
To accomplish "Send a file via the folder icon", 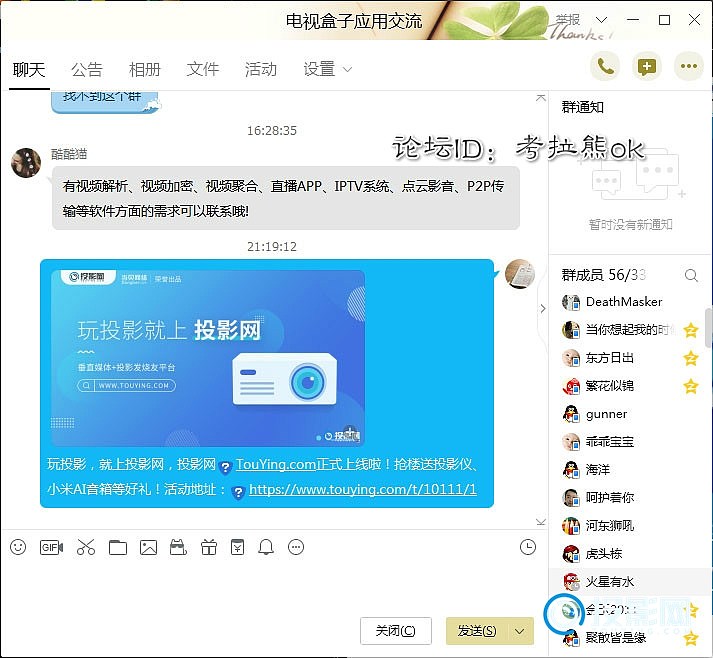I will tap(118, 547).
